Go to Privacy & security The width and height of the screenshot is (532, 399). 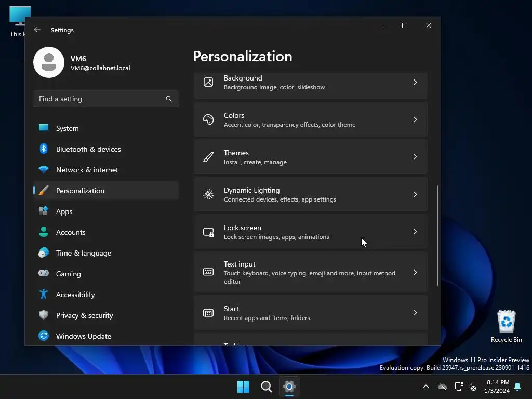click(x=106, y=315)
